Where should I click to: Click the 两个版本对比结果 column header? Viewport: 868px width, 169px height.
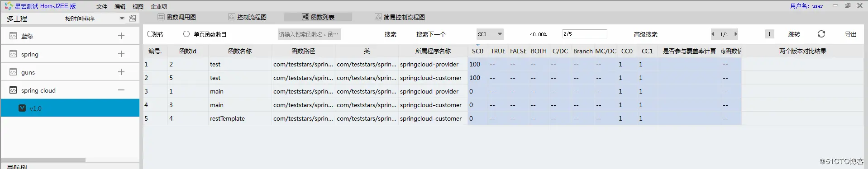click(803, 51)
